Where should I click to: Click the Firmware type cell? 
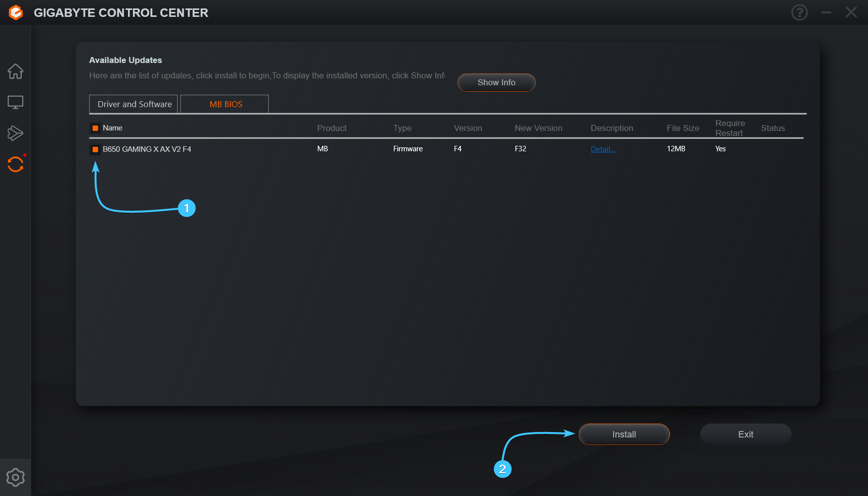coord(408,149)
